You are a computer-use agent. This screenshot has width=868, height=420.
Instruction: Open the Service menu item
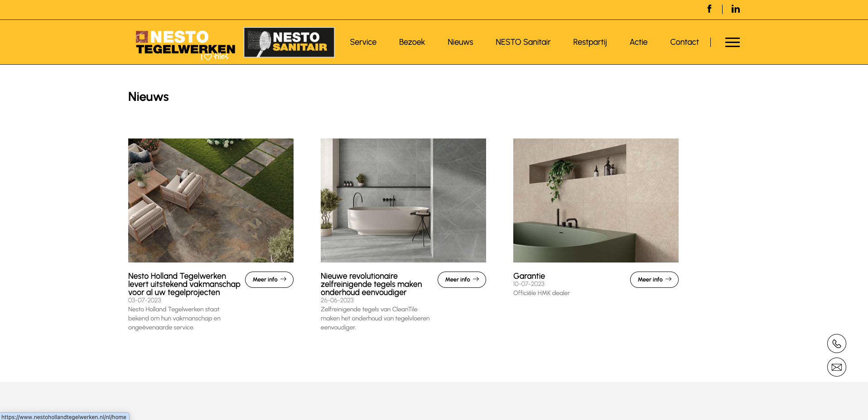pyautogui.click(x=363, y=42)
